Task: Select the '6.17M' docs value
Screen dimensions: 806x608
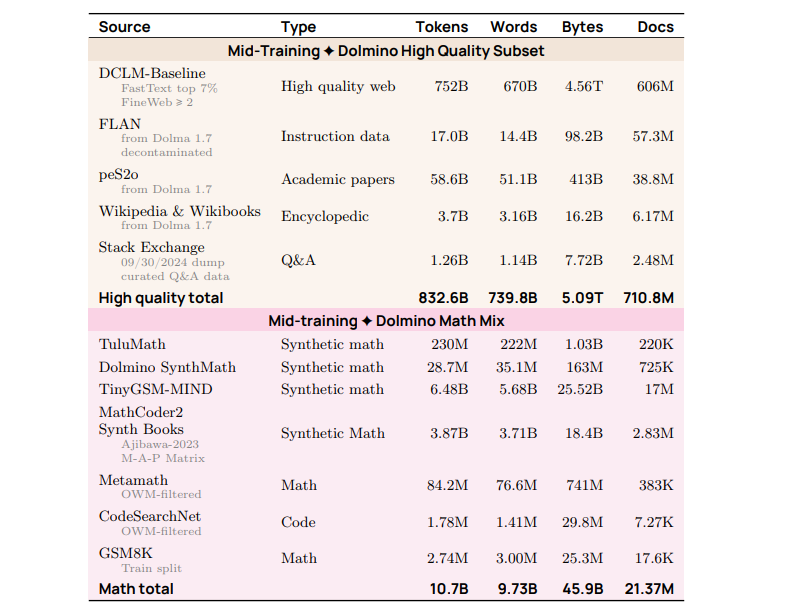Action: pyautogui.click(x=653, y=216)
